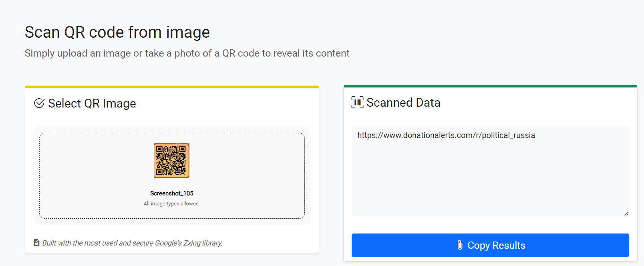Click the yellow bar atop the upload card
Screen dimensions: 644x266
click(x=172, y=87)
